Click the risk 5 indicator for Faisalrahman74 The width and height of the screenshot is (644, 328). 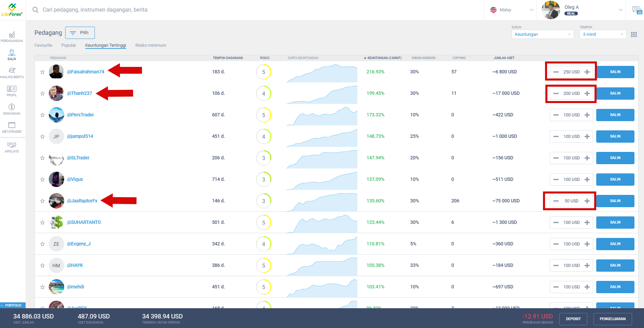pos(263,72)
